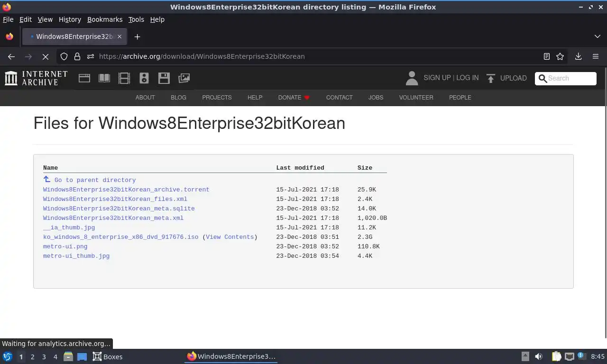Viewport: 607px width, 364px height.
Task: Download the _archive.torrent file
Action: click(x=126, y=190)
